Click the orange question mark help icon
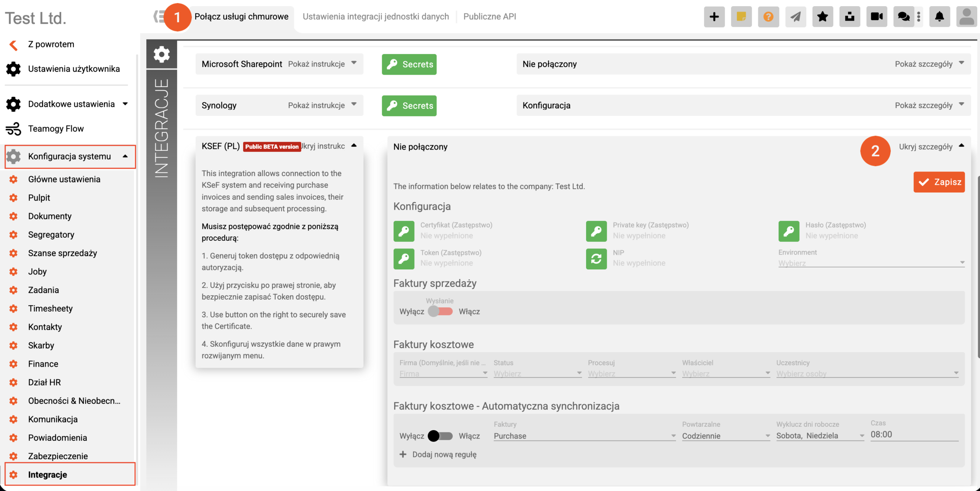This screenshot has width=980, height=491. [768, 17]
